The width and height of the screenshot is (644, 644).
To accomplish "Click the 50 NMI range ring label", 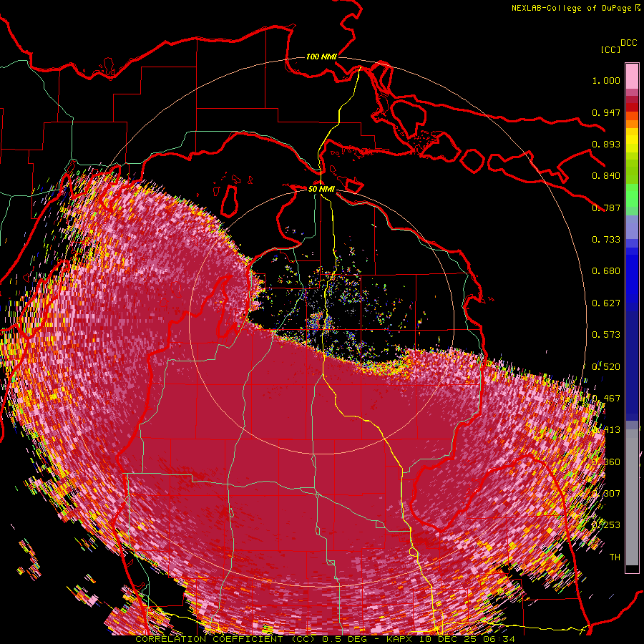I will click(321, 189).
